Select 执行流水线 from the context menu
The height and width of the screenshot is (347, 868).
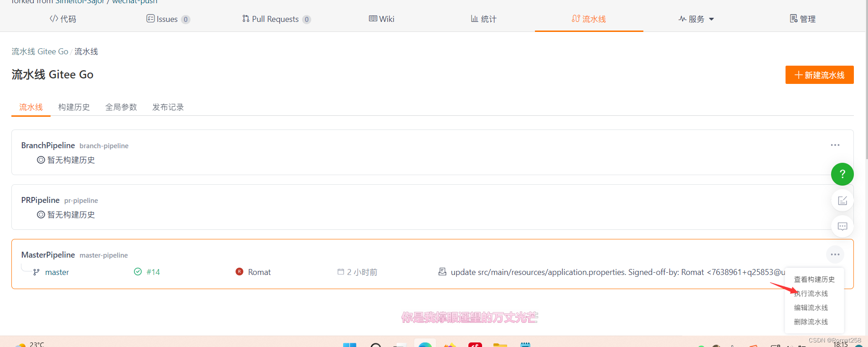[811, 294]
